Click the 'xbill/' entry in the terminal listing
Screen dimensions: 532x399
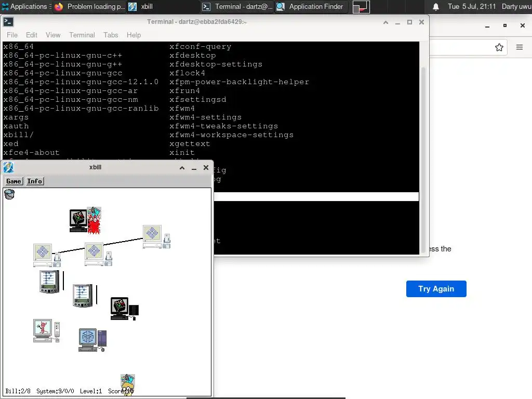(x=18, y=135)
